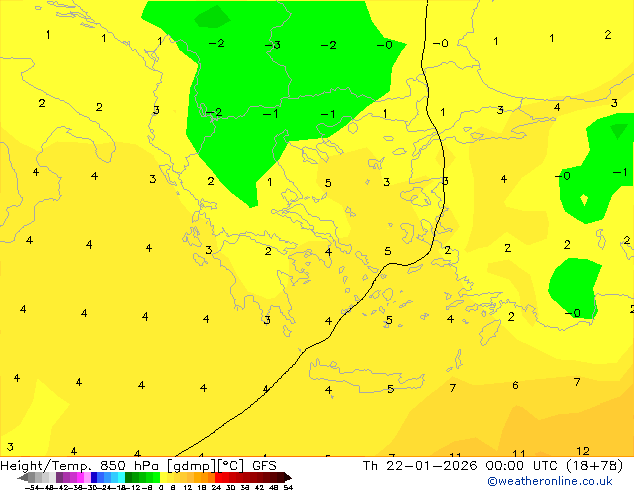Click the '(18+78)' forecast run label

(x=594, y=466)
